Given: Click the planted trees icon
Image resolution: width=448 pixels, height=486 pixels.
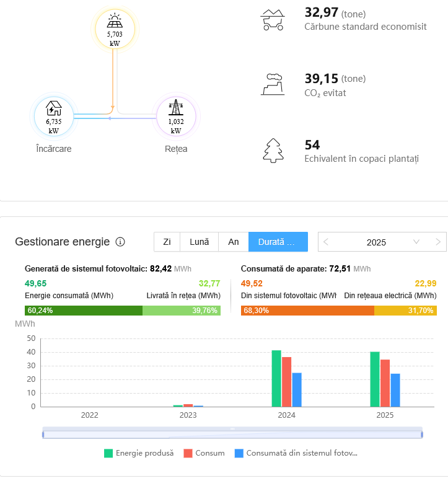Looking at the screenshot, I should tap(273, 150).
